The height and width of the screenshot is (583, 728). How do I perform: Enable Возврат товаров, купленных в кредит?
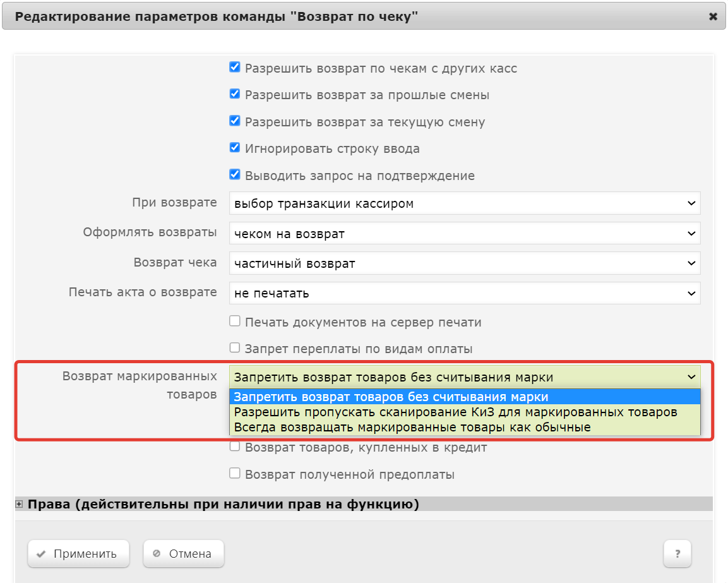click(x=235, y=447)
